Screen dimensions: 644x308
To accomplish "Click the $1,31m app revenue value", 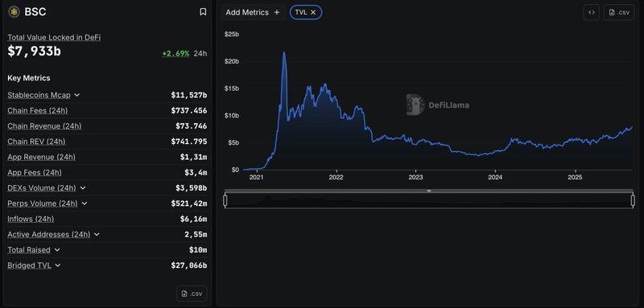I will 193,157.
